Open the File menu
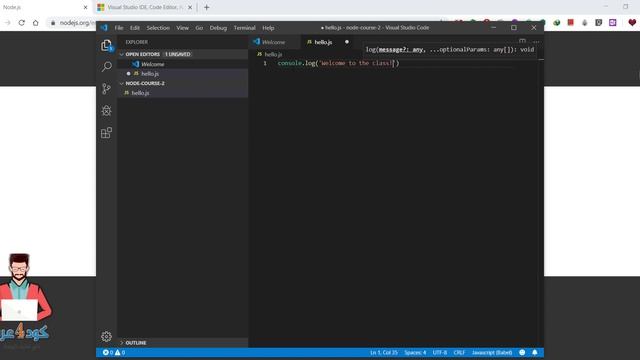Viewport: 640px width, 360px height. (119, 28)
